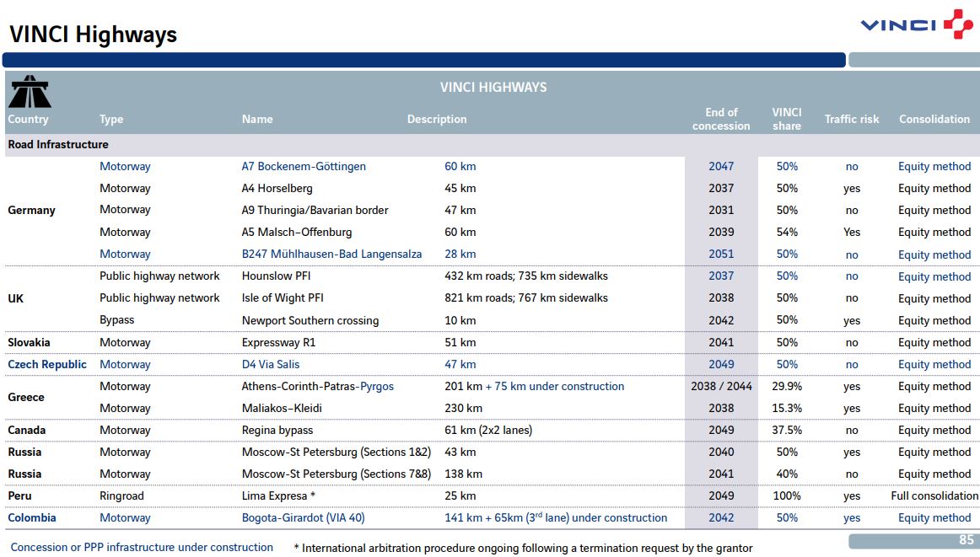Click 'Newport Southern crossing' cell

click(x=310, y=320)
